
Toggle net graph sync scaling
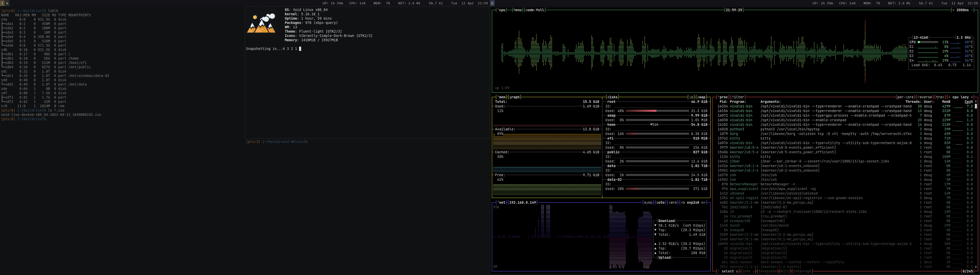(x=648, y=203)
